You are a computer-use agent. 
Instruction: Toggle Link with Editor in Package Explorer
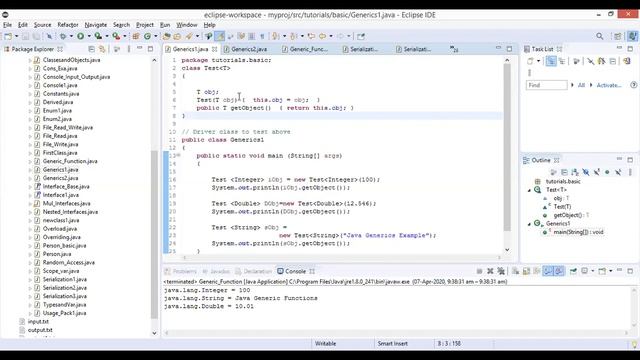(102, 49)
